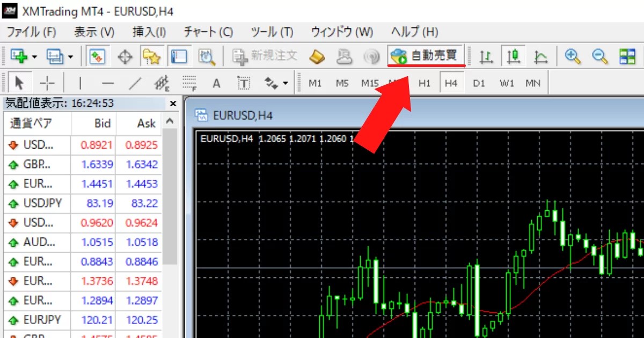
Task: Open the チャート (C) menu
Action: coord(208,32)
